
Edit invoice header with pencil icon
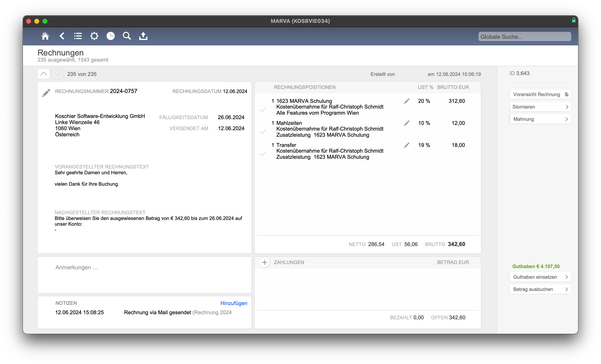pyautogui.click(x=46, y=93)
